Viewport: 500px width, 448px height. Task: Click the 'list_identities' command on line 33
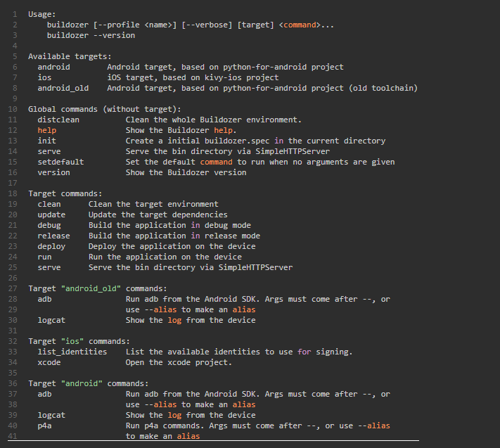click(x=72, y=352)
